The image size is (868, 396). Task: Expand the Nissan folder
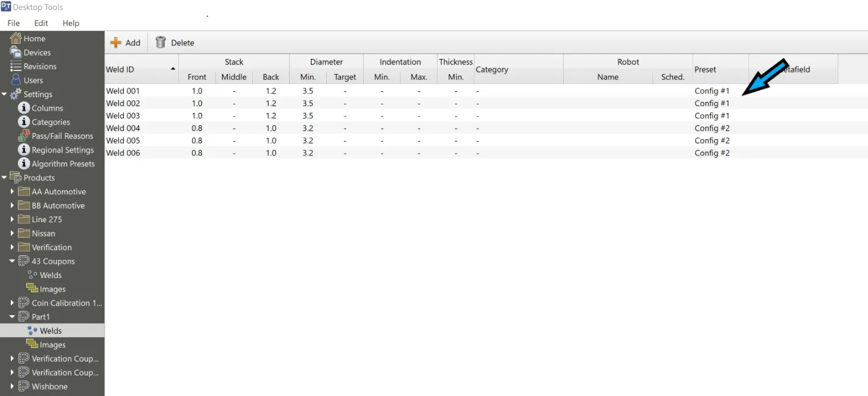pyautogui.click(x=12, y=233)
